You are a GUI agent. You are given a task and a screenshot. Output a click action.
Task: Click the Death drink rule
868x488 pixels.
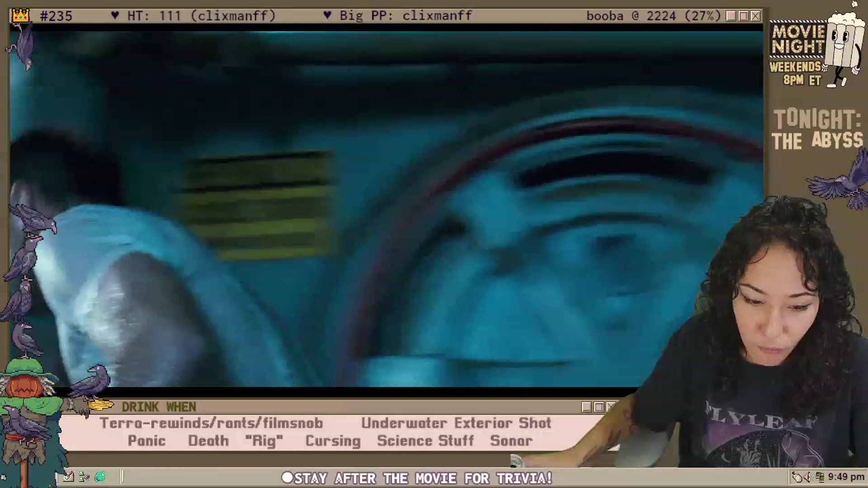208,441
